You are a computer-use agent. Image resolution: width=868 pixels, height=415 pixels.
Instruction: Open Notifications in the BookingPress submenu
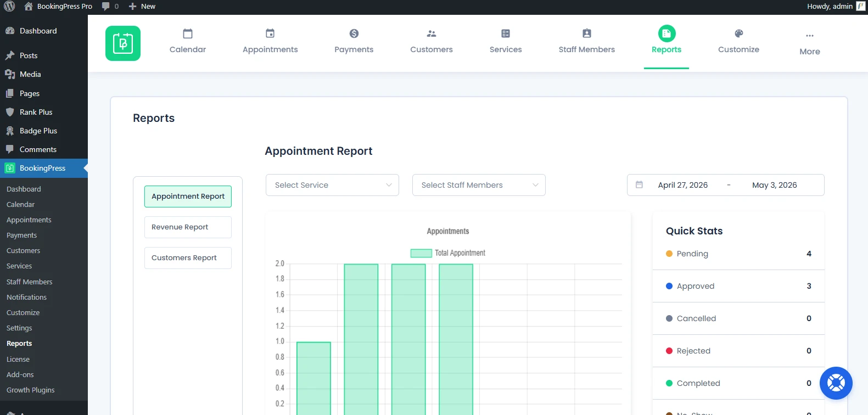26,297
